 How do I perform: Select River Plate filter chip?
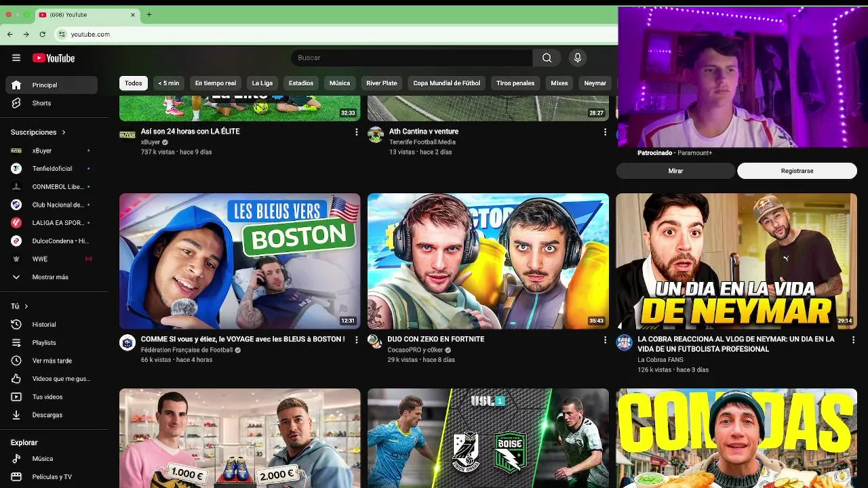(382, 83)
